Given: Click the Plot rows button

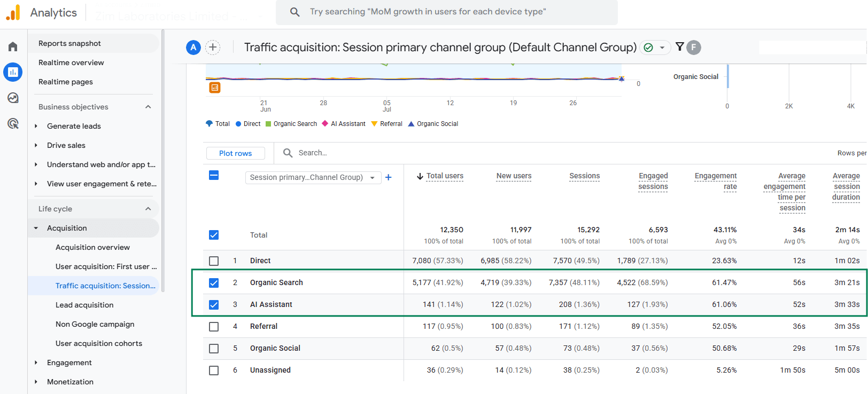Looking at the screenshot, I should click(x=235, y=153).
